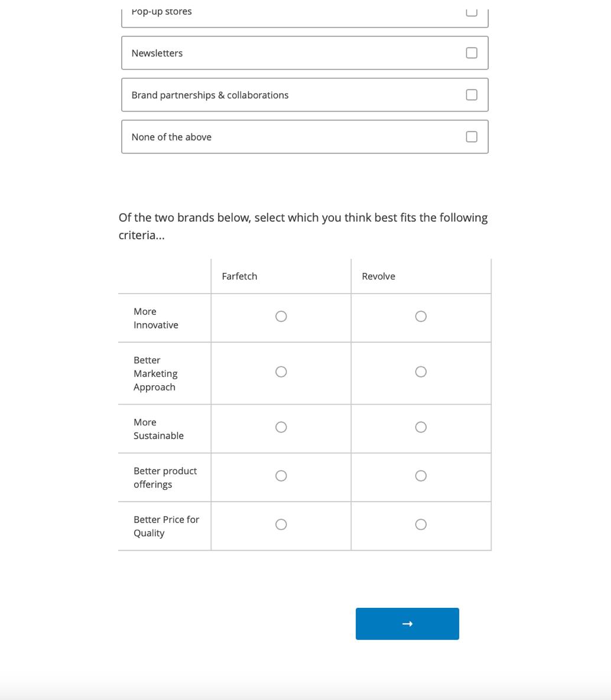Click the Newsletters option label

click(157, 53)
